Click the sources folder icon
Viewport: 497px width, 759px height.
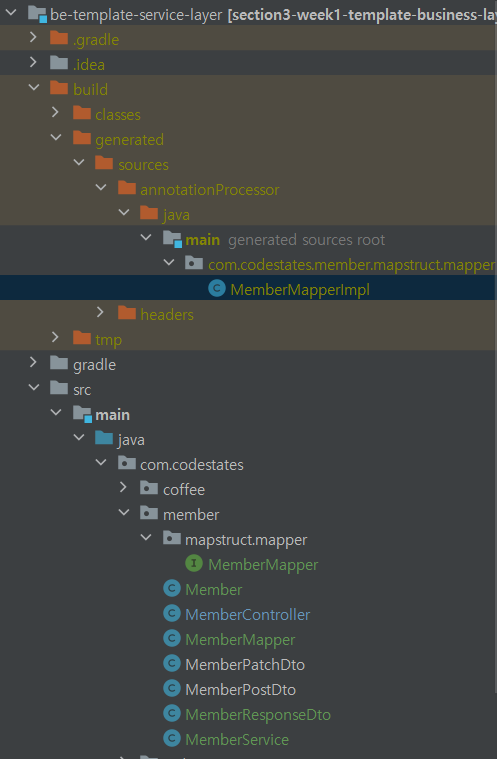[x=104, y=164]
